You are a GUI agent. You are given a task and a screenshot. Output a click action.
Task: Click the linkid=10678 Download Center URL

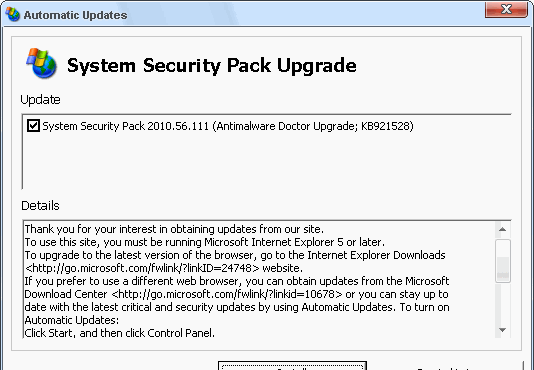(227, 294)
